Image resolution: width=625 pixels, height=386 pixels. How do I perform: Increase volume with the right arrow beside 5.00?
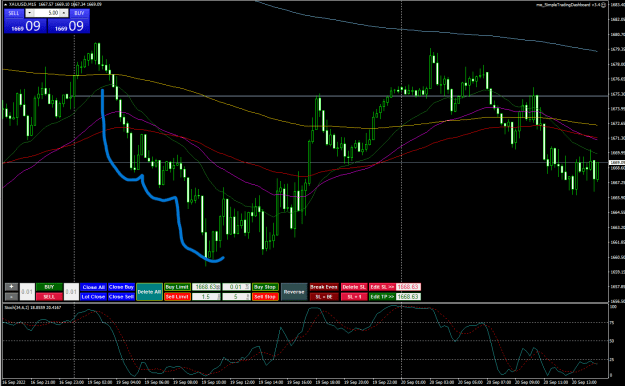coord(64,13)
